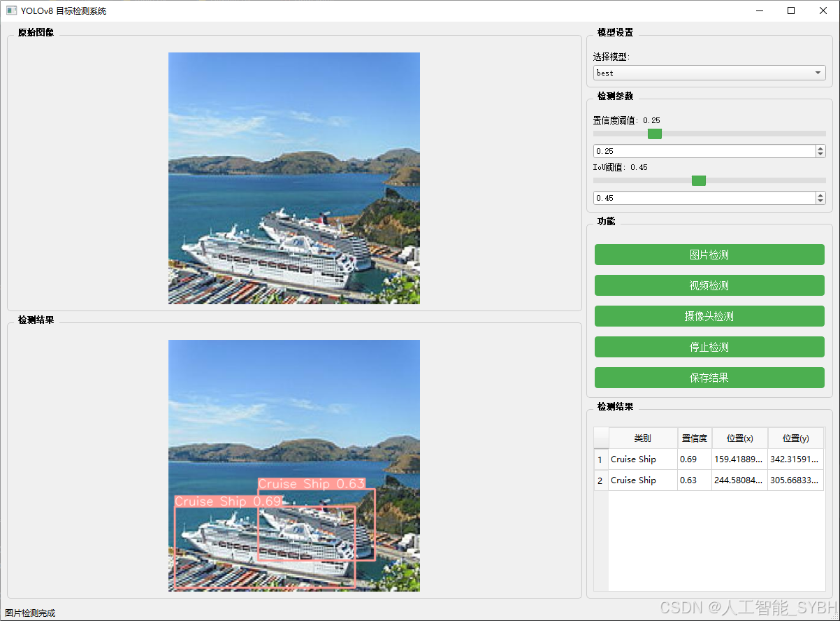Image resolution: width=840 pixels, height=621 pixels.
Task: Click the 置信度阈值 slider handle
Action: (x=655, y=134)
